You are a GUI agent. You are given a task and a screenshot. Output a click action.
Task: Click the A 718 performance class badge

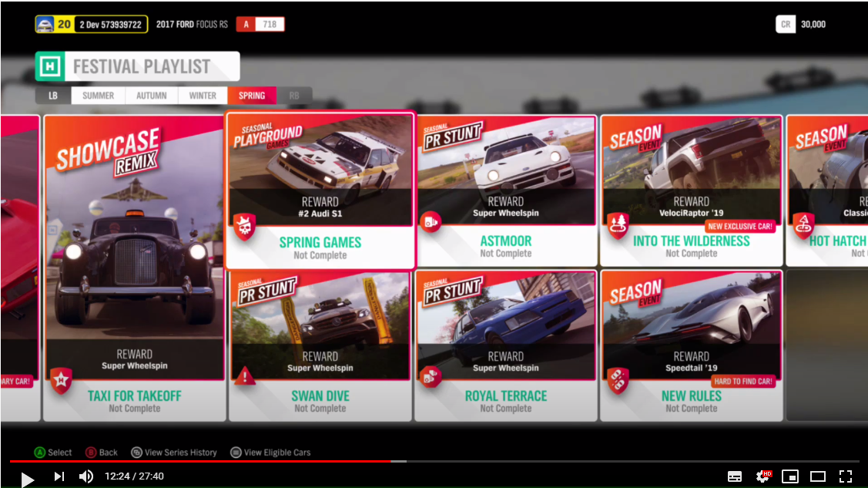(x=260, y=25)
